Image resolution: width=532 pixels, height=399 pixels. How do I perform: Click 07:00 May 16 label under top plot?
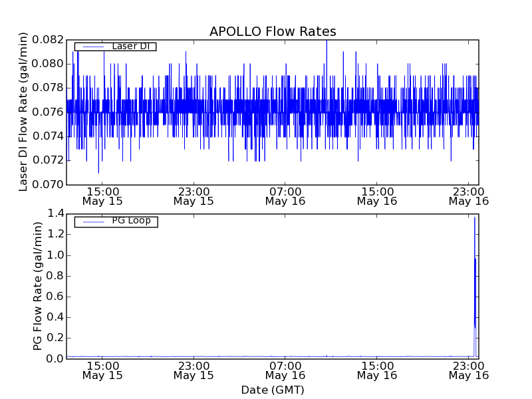(x=285, y=195)
